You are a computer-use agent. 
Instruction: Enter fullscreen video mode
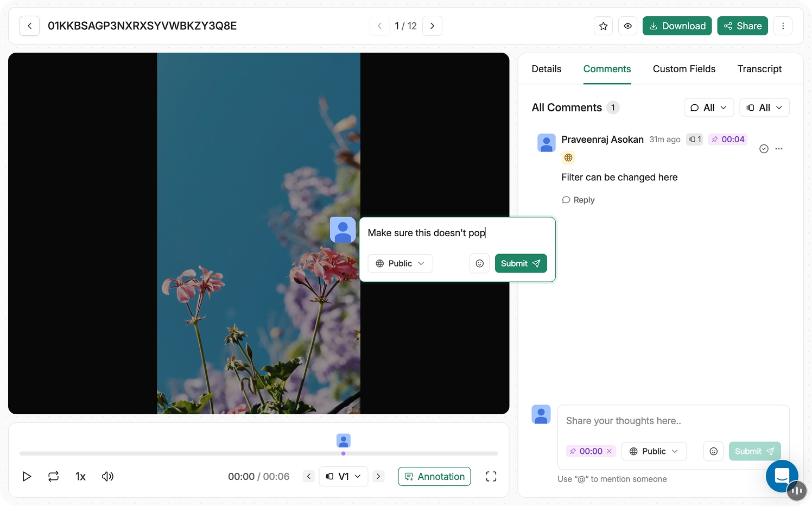tap(491, 477)
